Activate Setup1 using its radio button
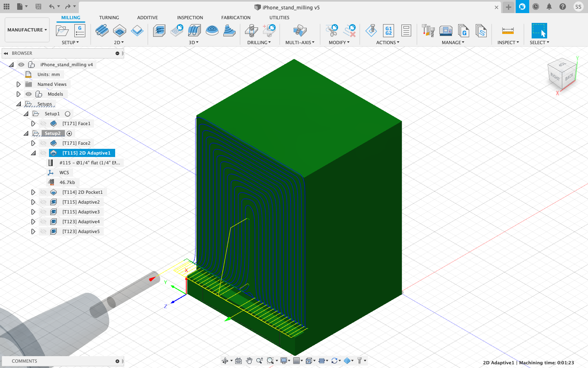Viewport: 588px width, 368px height. tap(68, 114)
